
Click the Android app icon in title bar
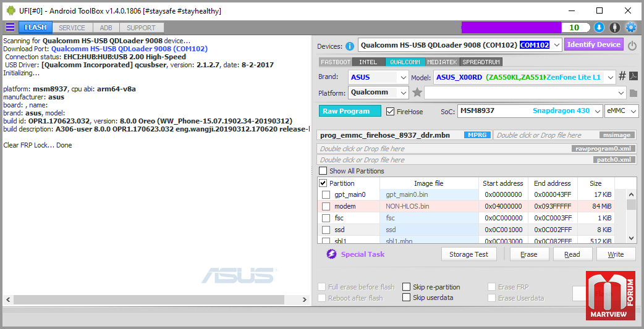tap(11, 10)
